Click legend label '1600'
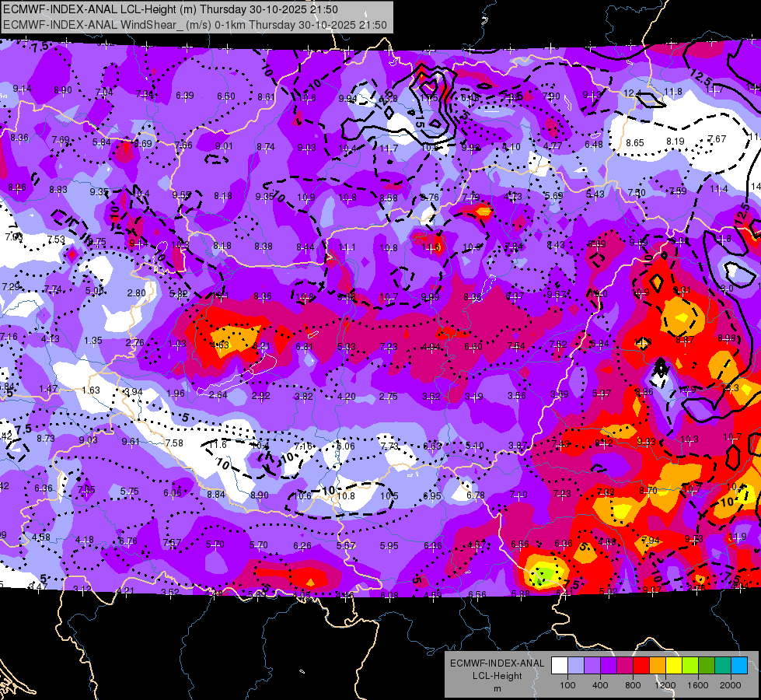 pos(698,685)
